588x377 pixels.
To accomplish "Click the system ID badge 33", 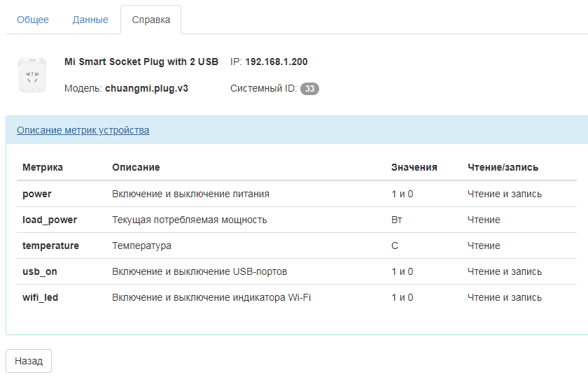I will (x=309, y=89).
